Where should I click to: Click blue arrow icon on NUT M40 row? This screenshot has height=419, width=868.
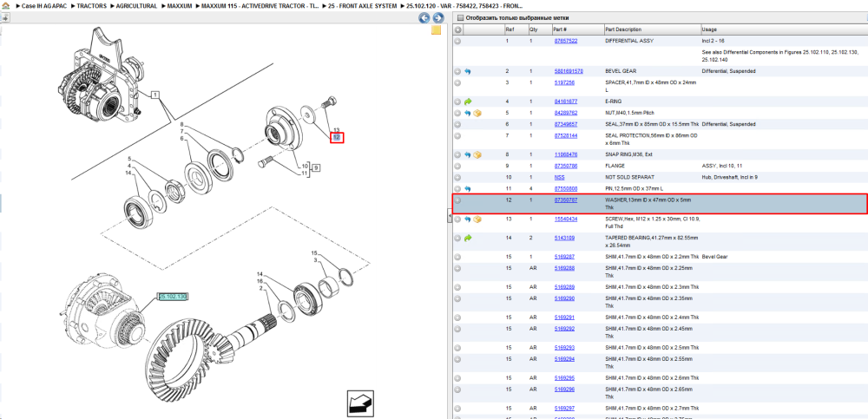tap(468, 113)
